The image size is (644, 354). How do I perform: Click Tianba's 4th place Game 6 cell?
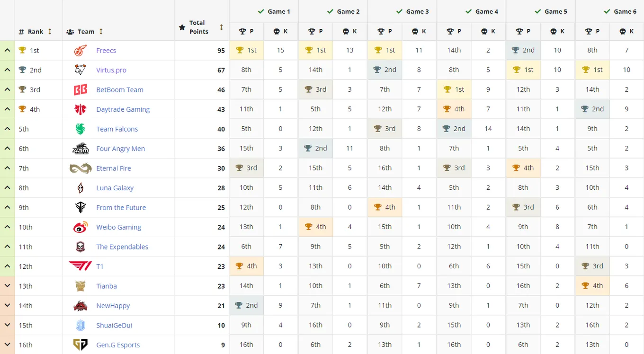pyautogui.click(x=592, y=285)
